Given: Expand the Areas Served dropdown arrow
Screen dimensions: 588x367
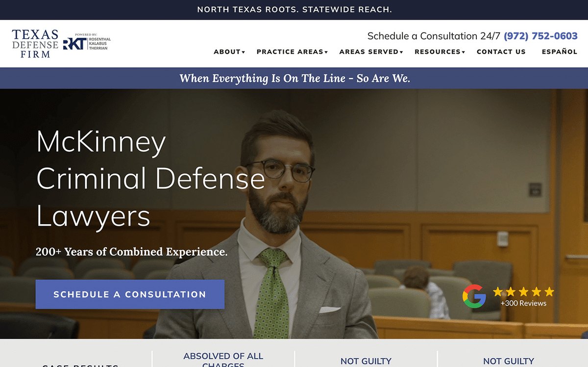Looking at the screenshot, I should 401,52.
